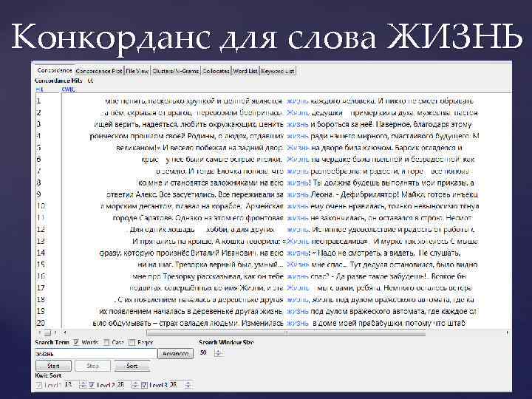Select line 6 with 'Жизнь на чердаке'

point(273,159)
